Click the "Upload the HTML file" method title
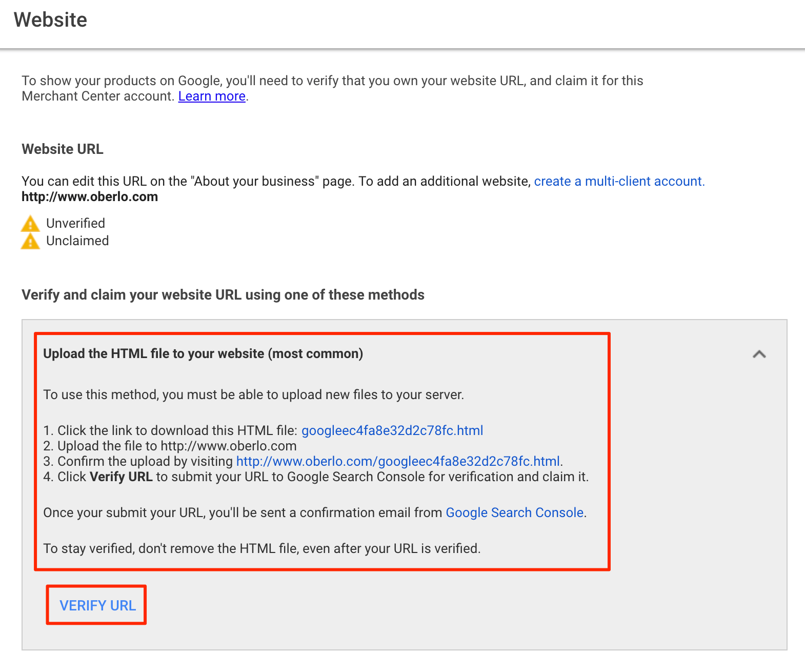This screenshot has width=805, height=672. [203, 354]
